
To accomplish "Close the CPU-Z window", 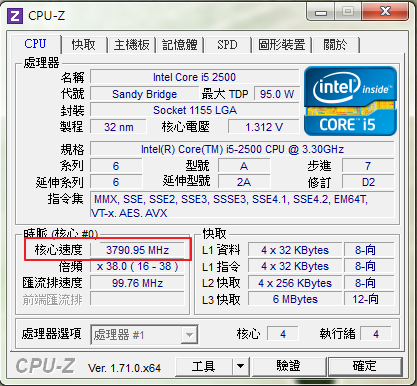I will pos(386,12).
